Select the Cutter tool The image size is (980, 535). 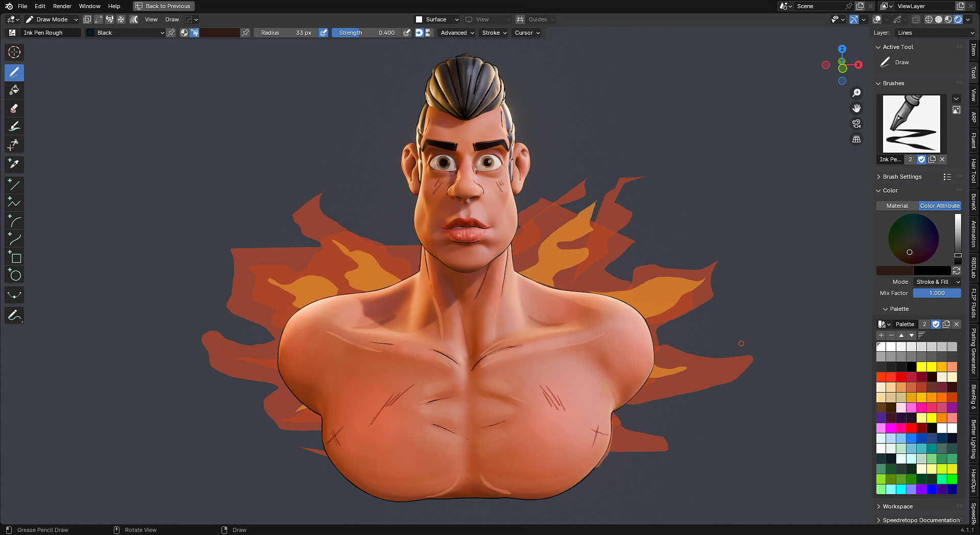click(14, 144)
